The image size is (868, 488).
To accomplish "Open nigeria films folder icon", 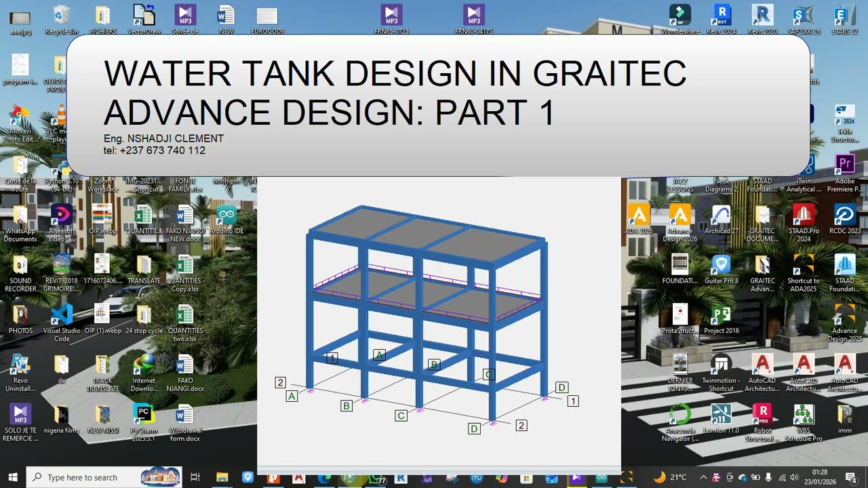I will (62, 418).
